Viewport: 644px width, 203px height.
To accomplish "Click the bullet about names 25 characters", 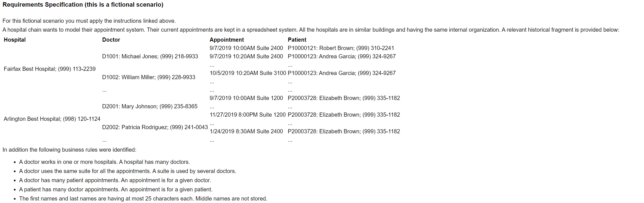I will (143, 199).
